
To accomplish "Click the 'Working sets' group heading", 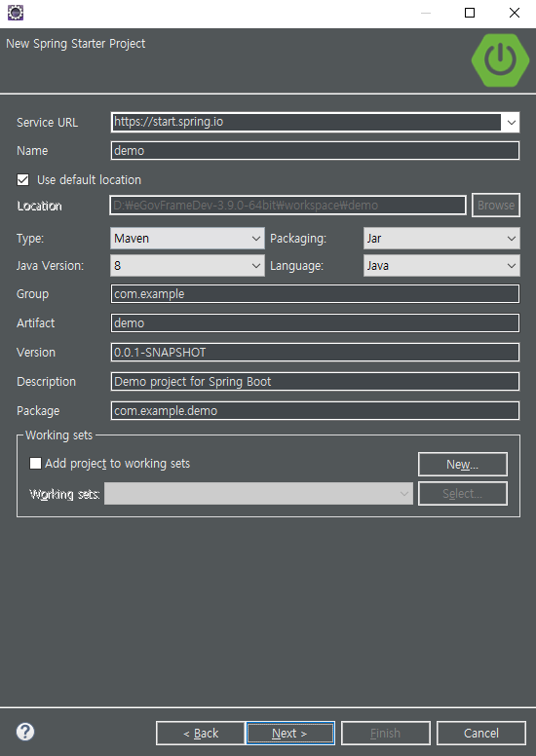I will [x=58, y=435].
